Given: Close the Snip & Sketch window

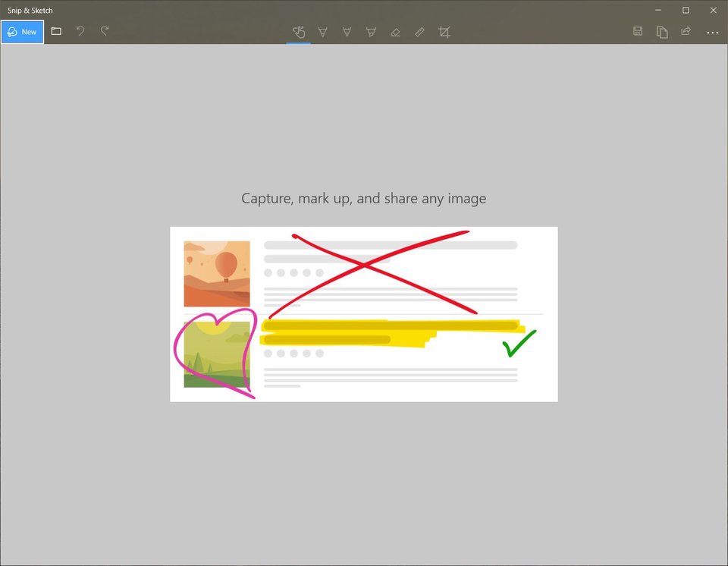Looking at the screenshot, I should point(713,10).
